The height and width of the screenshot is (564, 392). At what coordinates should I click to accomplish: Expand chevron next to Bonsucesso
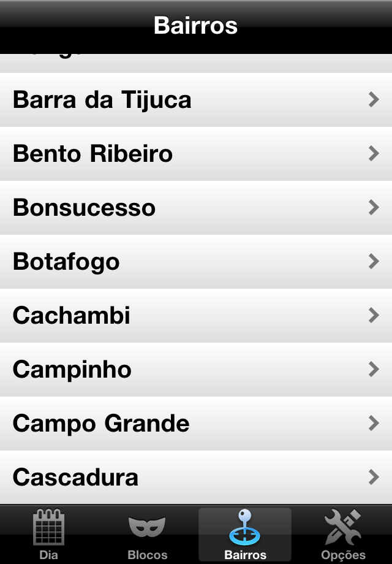(374, 208)
